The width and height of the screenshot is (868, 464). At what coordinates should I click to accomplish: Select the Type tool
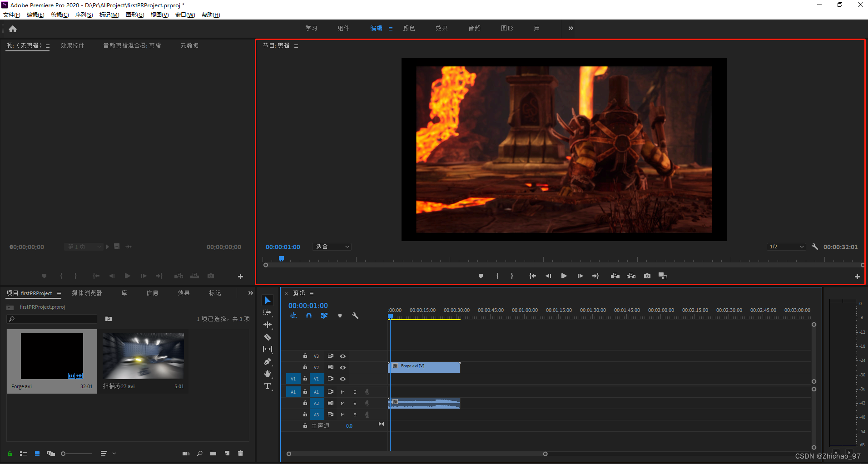pyautogui.click(x=268, y=386)
